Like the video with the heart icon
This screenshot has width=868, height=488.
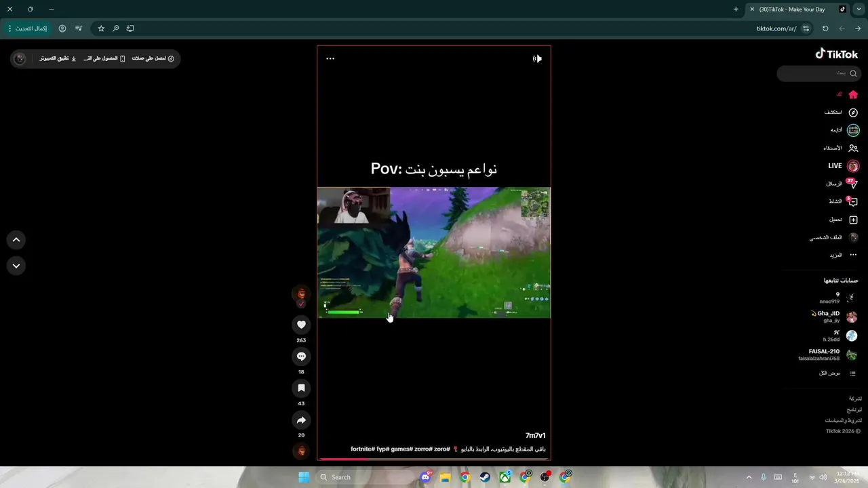(302, 325)
